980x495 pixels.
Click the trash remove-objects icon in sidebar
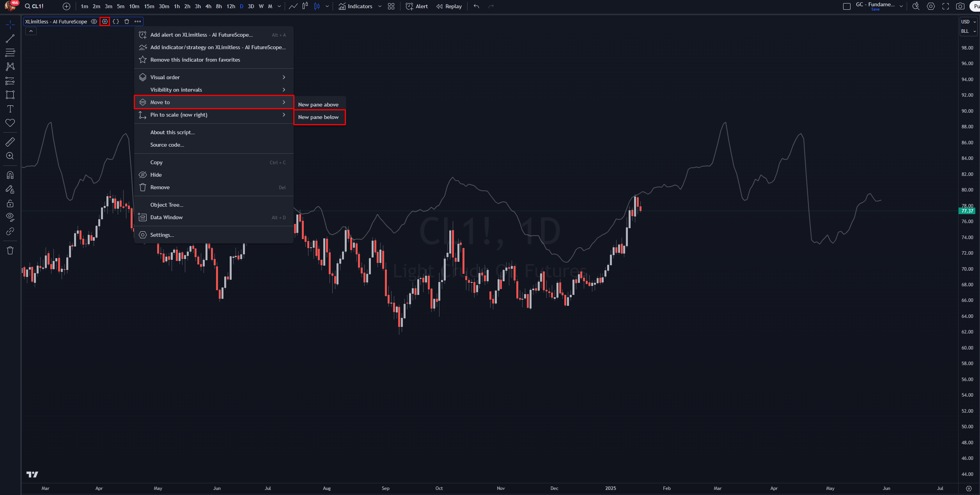[x=10, y=250]
